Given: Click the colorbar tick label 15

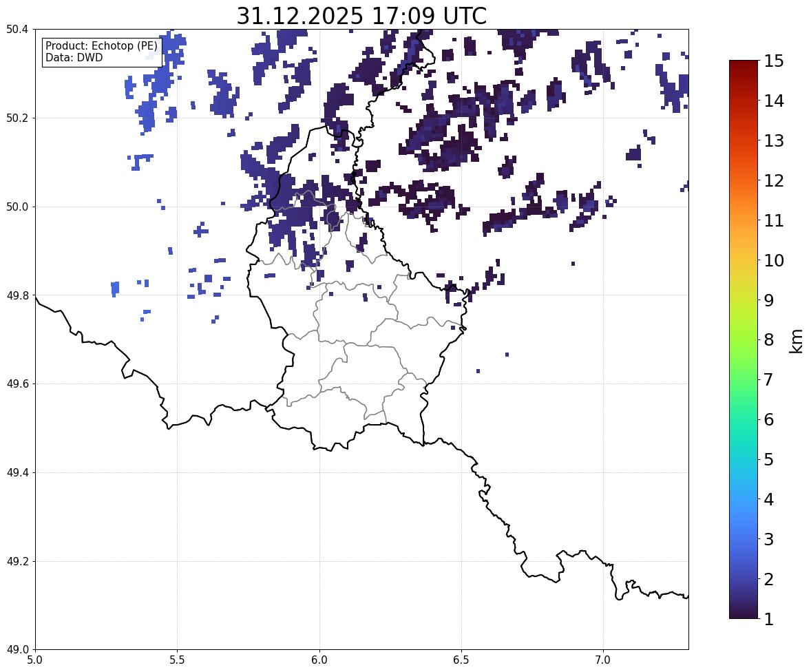Looking at the screenshot, I should (x=774, y=61).
